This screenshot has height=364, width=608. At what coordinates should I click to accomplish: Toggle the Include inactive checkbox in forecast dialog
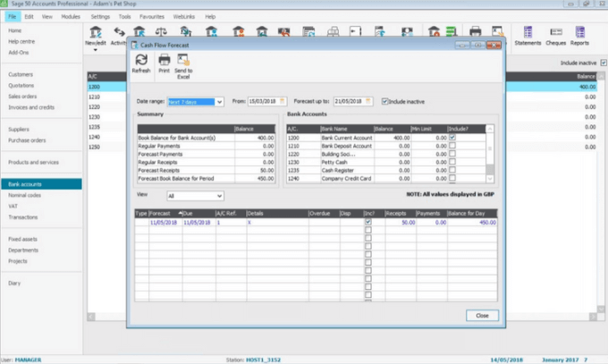[x=385, y=101]
